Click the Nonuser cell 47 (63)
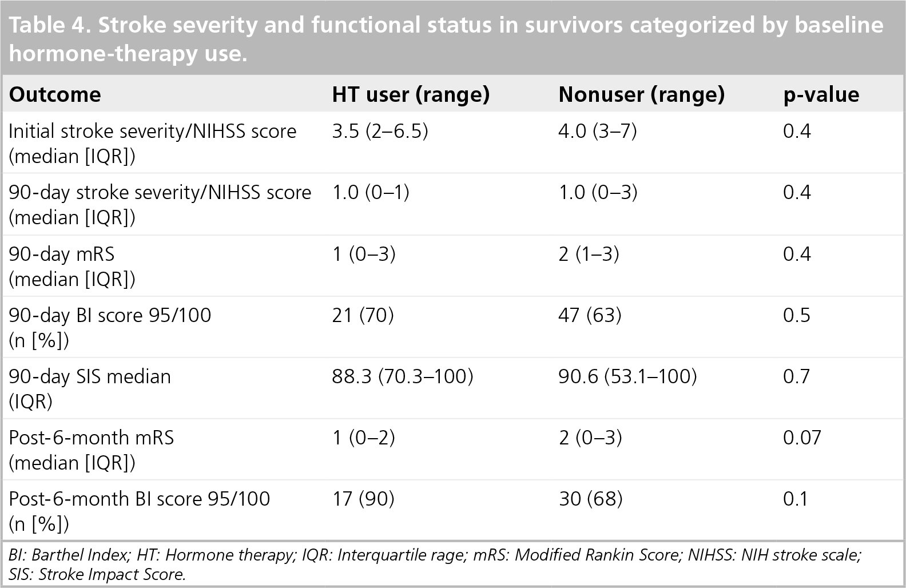Screen dimensions: 906x588 pyautogui.click(x=590, y=315)
